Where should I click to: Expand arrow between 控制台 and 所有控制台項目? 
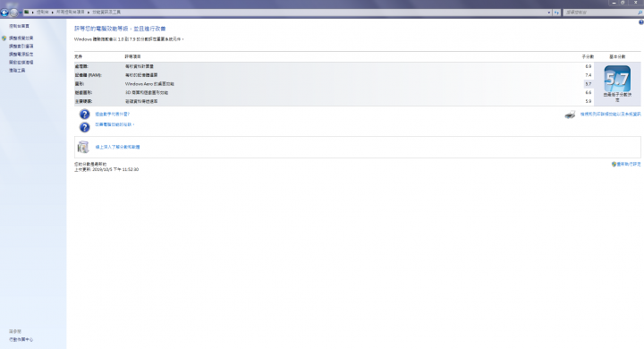pos(53,13)
